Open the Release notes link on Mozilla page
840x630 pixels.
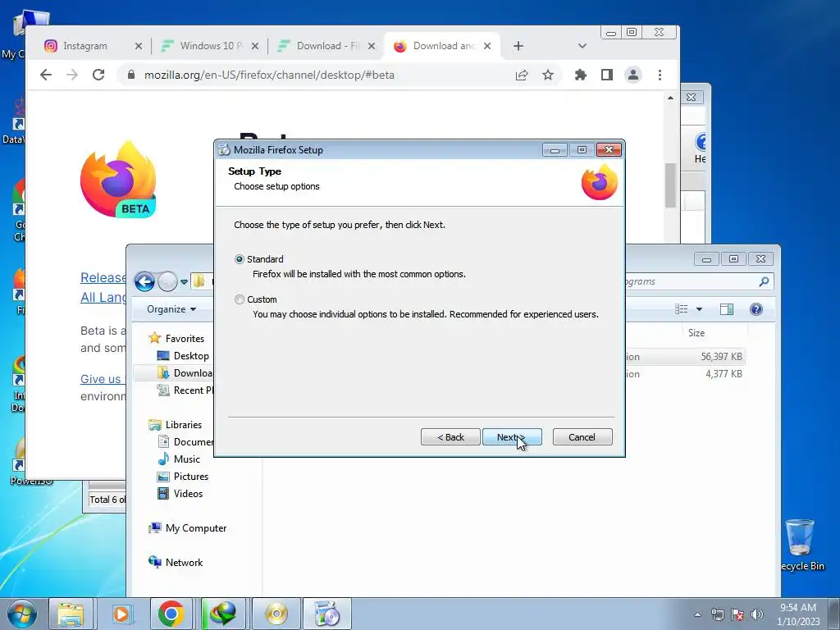(103, 277)
